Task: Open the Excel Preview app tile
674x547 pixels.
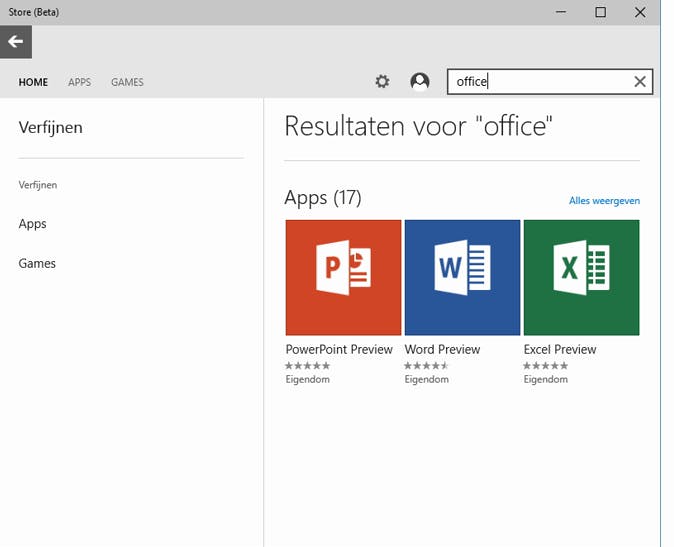Action: pyautogui.click(x=581, y=278)
